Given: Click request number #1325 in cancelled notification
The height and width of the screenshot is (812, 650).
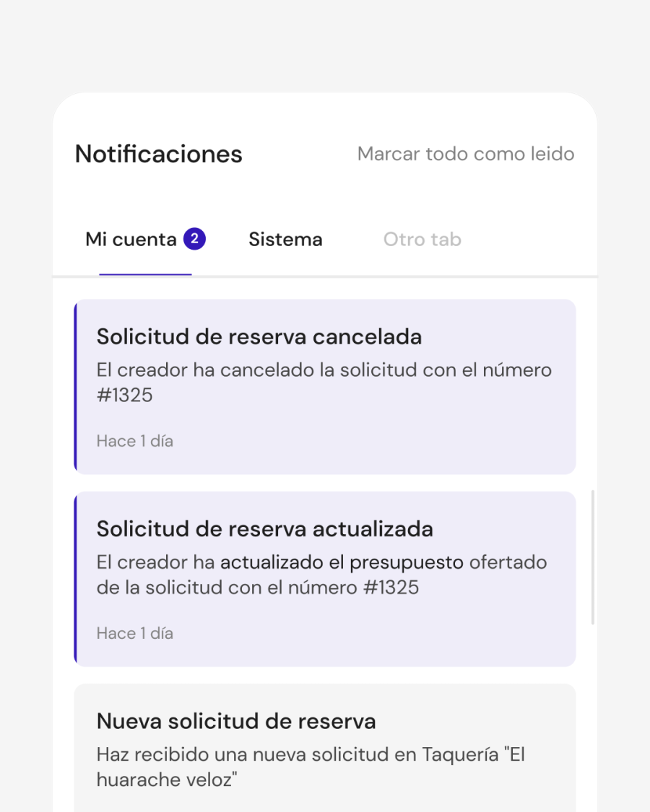Looking at the screenshot, I should (x=125, y=396).
